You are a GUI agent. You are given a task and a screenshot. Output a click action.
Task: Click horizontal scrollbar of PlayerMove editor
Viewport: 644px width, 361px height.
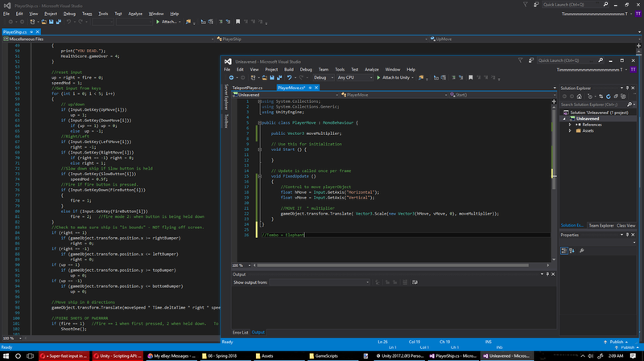coord(392,265)
